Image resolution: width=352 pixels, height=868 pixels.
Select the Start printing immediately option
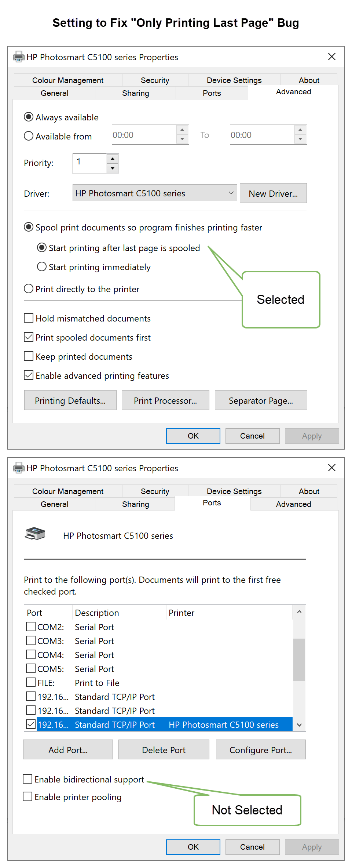click(x=42, y=267)
